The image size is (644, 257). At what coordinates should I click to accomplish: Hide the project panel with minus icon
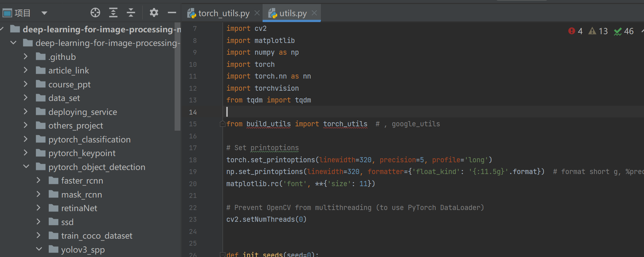coord(172,13)
